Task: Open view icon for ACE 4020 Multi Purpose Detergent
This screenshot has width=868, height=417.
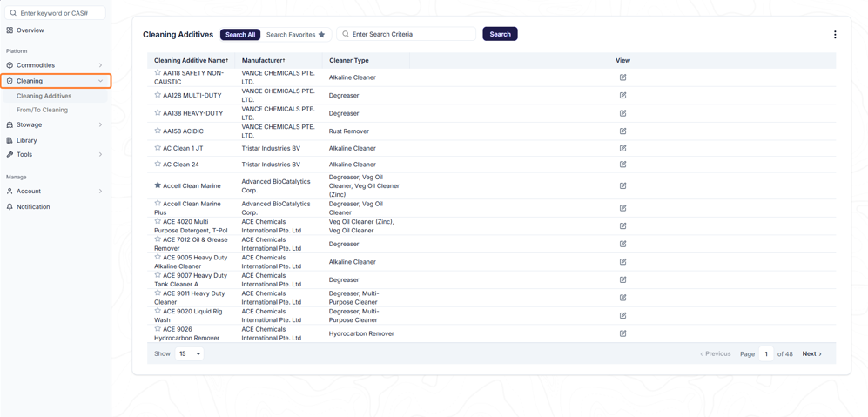Action: [622, 225]
